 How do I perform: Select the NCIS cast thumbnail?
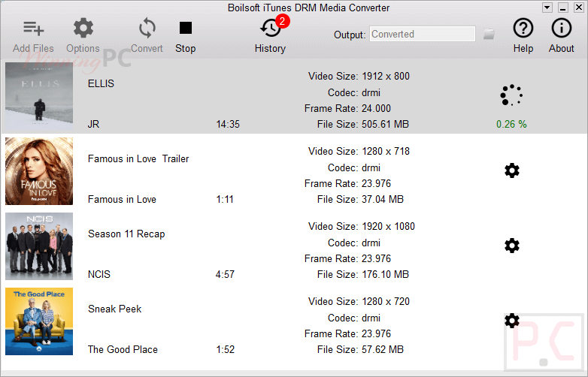pyautogui.click(x=39, y=246)
